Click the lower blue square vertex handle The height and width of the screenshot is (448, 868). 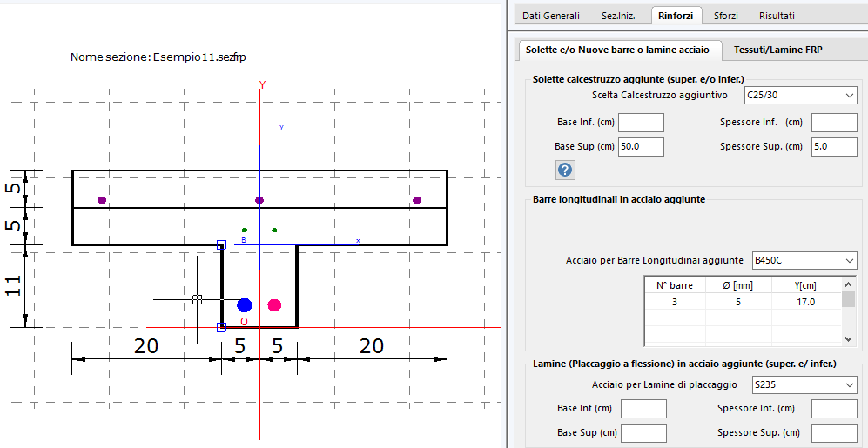221,327
